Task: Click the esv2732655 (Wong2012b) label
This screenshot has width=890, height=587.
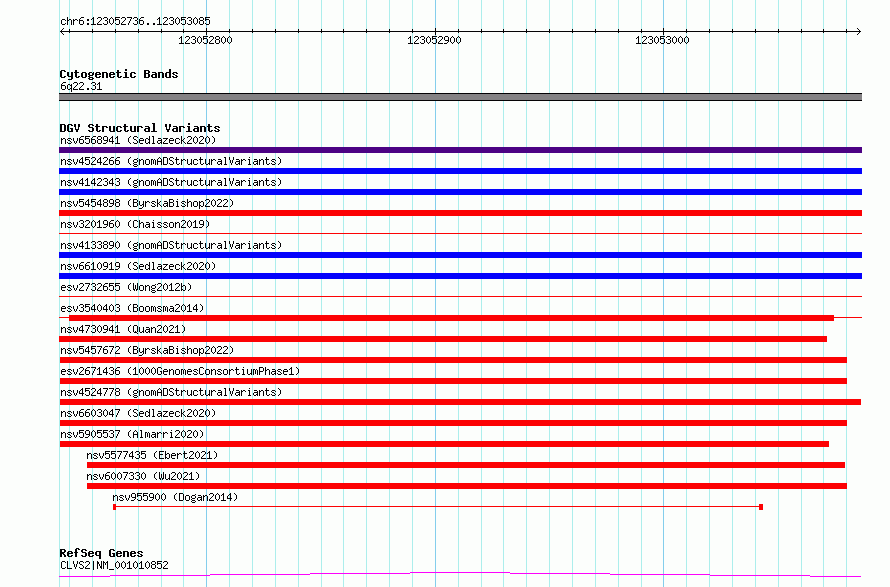Action: click(x=126, y=287)
